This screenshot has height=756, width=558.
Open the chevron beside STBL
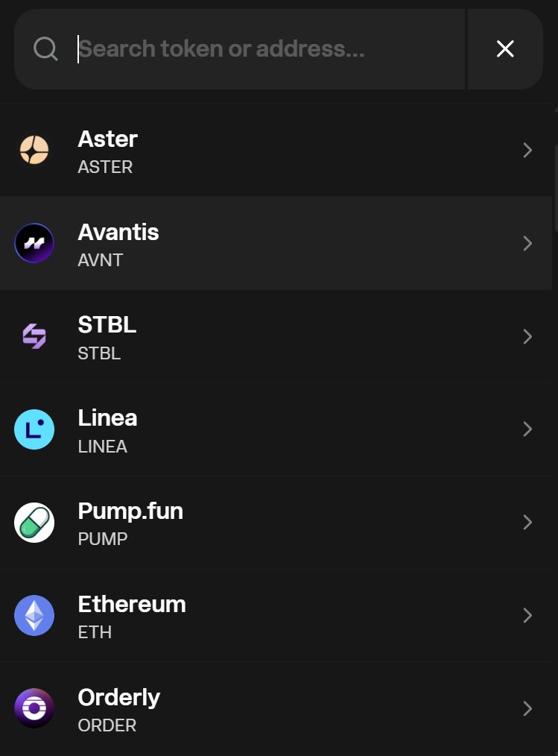coord(527,337)
